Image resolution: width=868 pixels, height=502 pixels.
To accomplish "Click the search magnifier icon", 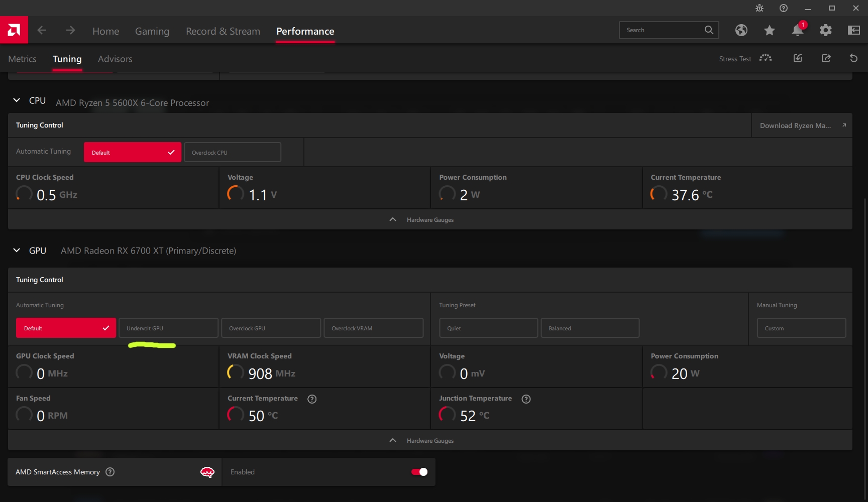I will pos(709,30).
